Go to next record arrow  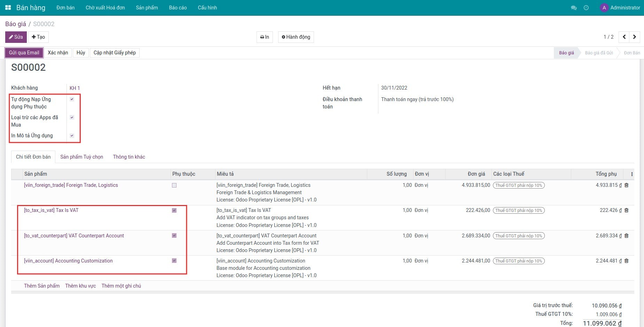(635, 37)
